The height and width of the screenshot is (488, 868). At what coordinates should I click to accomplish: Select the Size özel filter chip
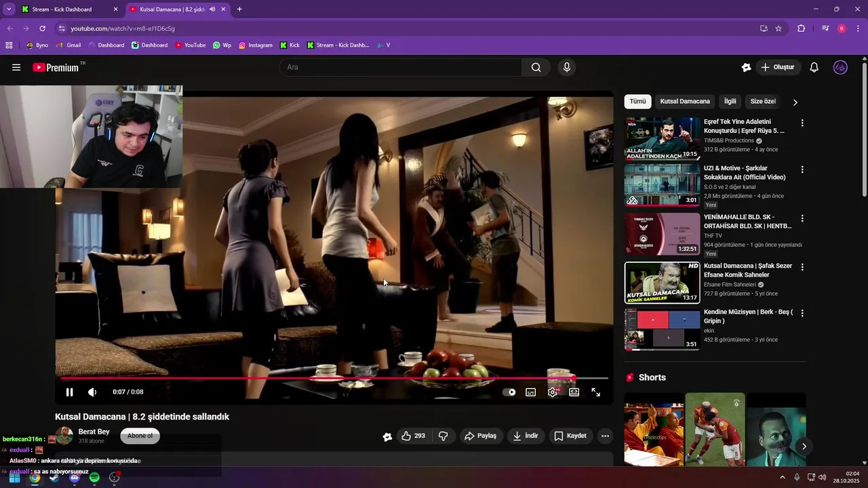pyautogui.click(x=763, y=102)
